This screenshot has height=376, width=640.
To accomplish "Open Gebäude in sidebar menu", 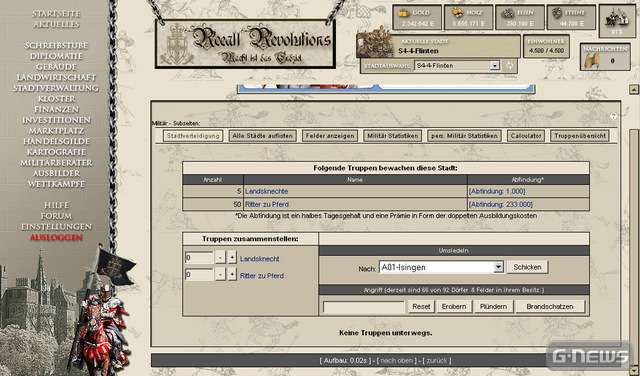I will (x=56, y=67).
